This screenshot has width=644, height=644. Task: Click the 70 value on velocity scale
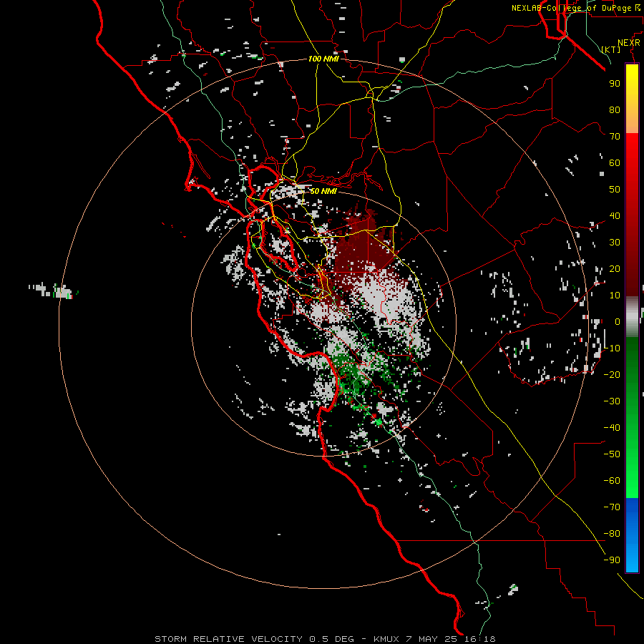[615, 137]
